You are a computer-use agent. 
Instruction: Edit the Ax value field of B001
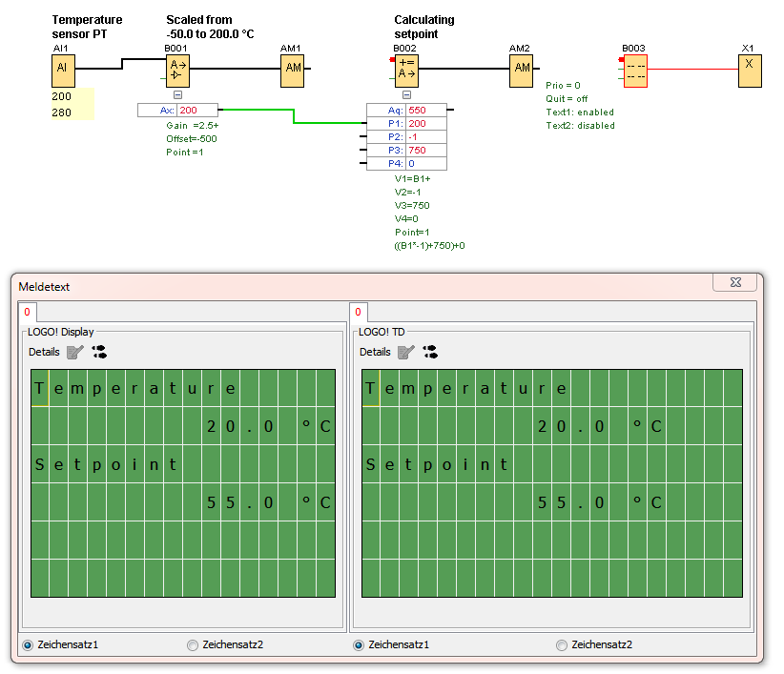click(x=197, y=111)
